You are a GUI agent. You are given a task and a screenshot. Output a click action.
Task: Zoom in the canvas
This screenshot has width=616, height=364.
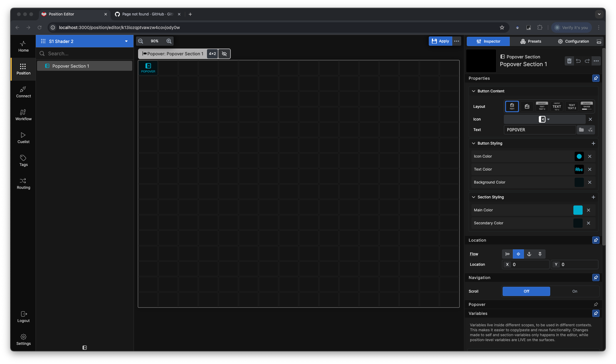click(x=169, y=41)
